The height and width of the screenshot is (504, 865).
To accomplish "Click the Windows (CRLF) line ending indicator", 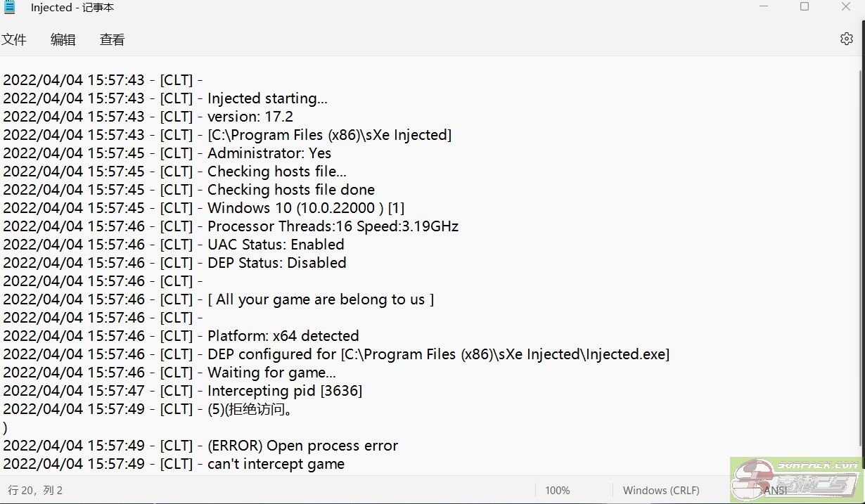I will [x=660, y=490].
